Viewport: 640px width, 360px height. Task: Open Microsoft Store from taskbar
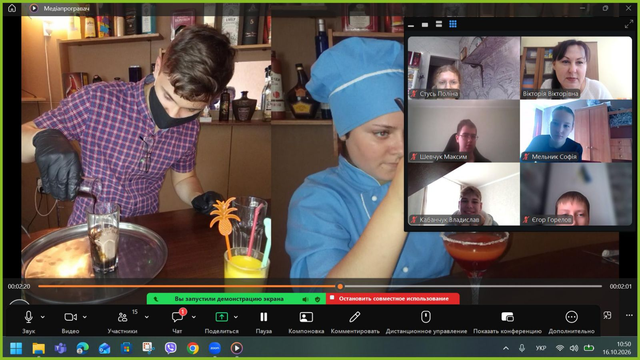point(127,348)
